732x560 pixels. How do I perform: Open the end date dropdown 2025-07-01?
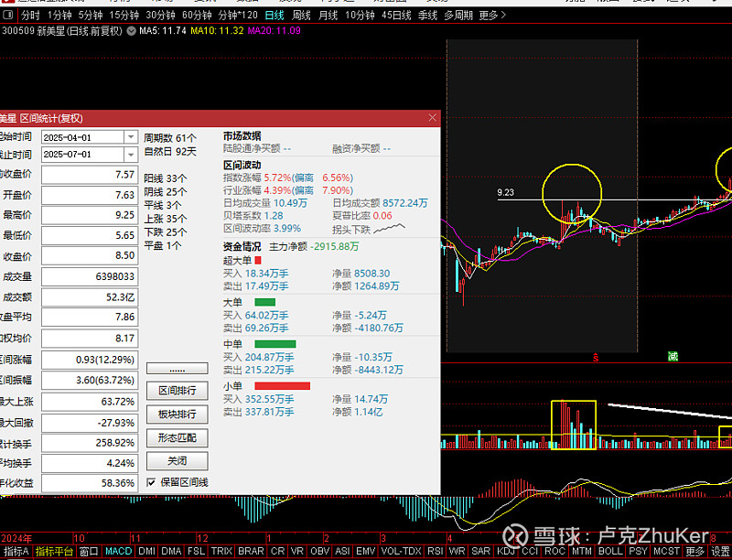[131, 154]
